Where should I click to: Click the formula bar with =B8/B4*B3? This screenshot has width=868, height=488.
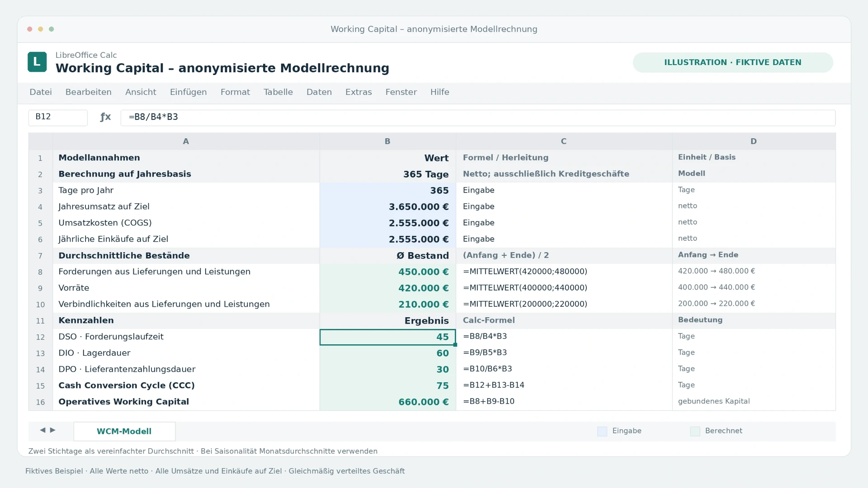click(478, 117)
